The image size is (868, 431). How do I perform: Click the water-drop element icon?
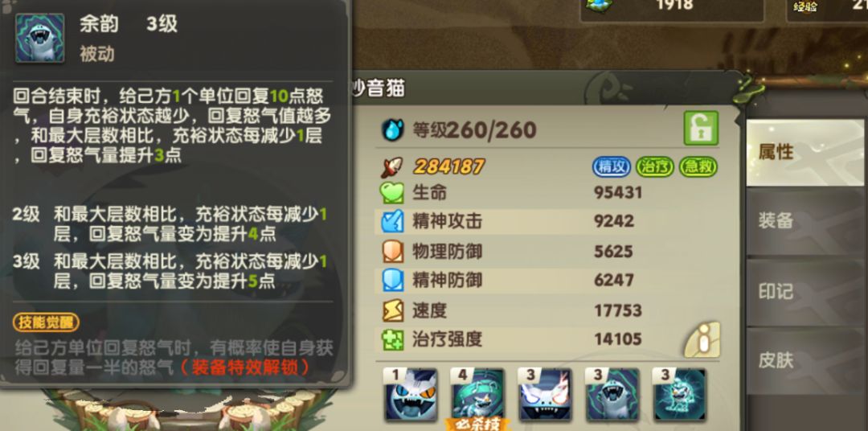pos(392,129)
